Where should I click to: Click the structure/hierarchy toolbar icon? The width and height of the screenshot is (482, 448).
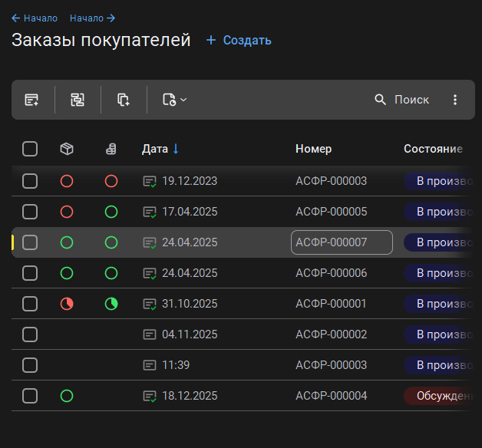[x=78, y=100]
